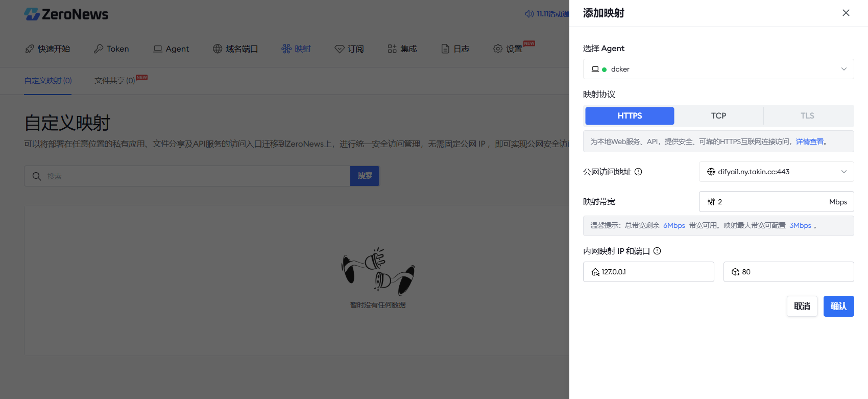Click the ZeroNews logo icon

pos(32,14)
